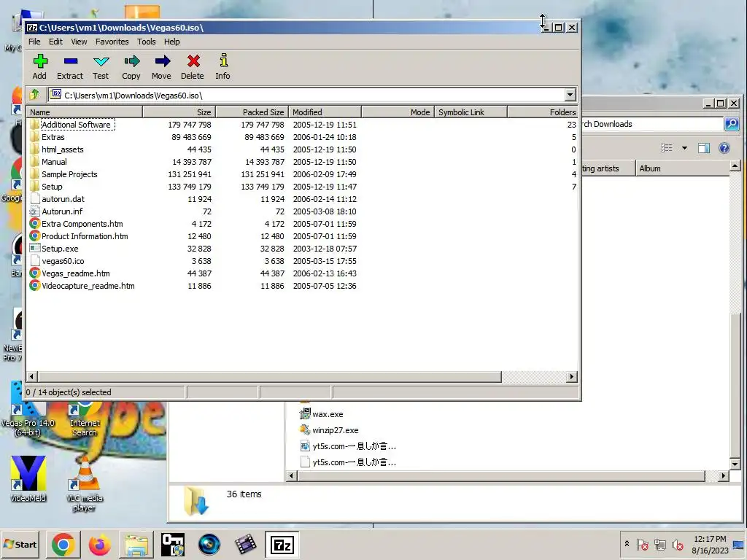747x560 pixels.
Task: Click the 7-Zip horizontal scrollbar right arrow
Action: [572, 377]
